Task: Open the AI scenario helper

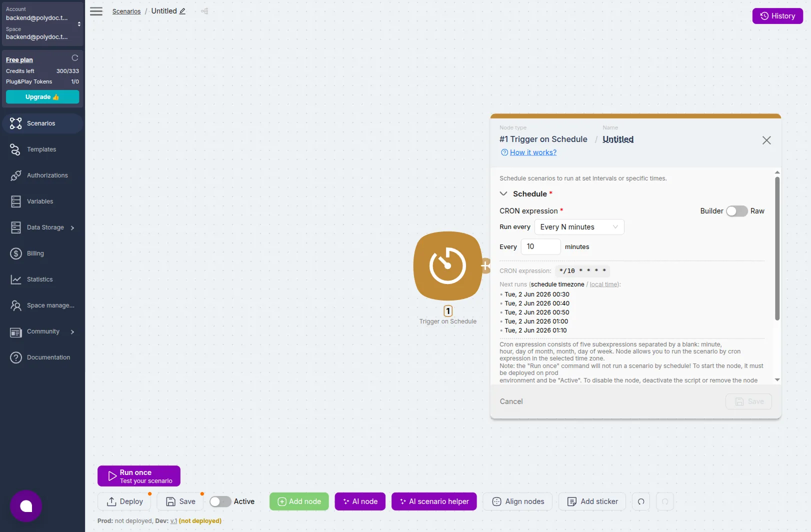Action: coord(434,501)
